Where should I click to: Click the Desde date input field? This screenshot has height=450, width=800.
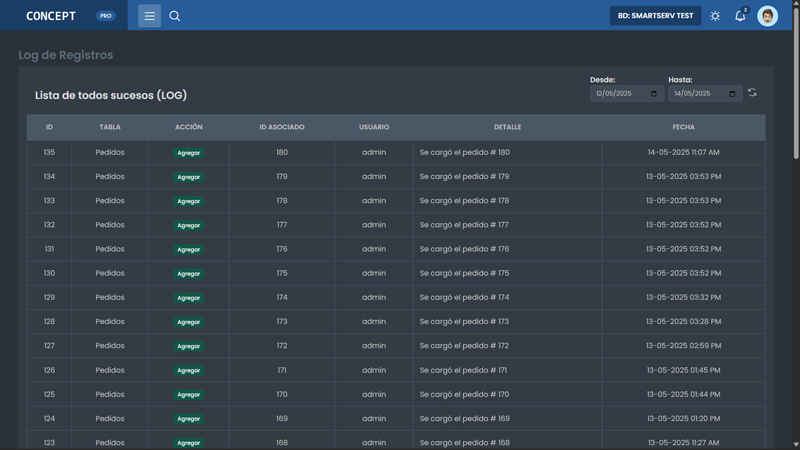(x=620, y=94)
